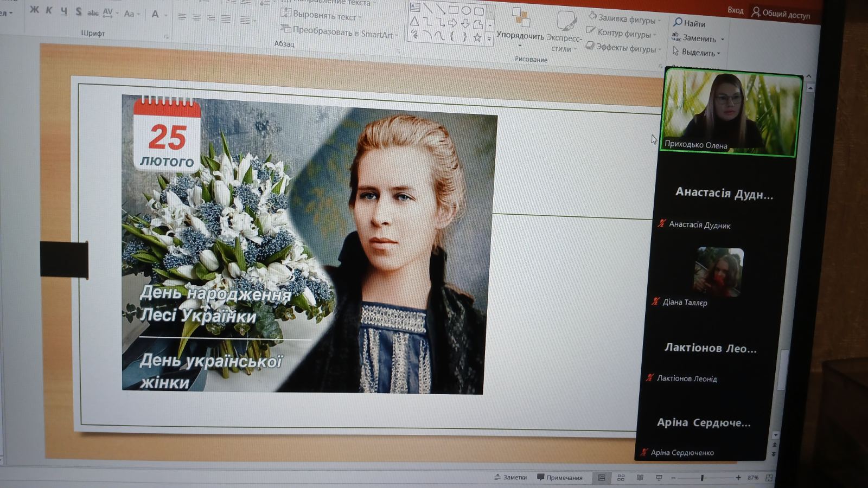Select the text box shape
868x488 pixels.
pos(415,7)
